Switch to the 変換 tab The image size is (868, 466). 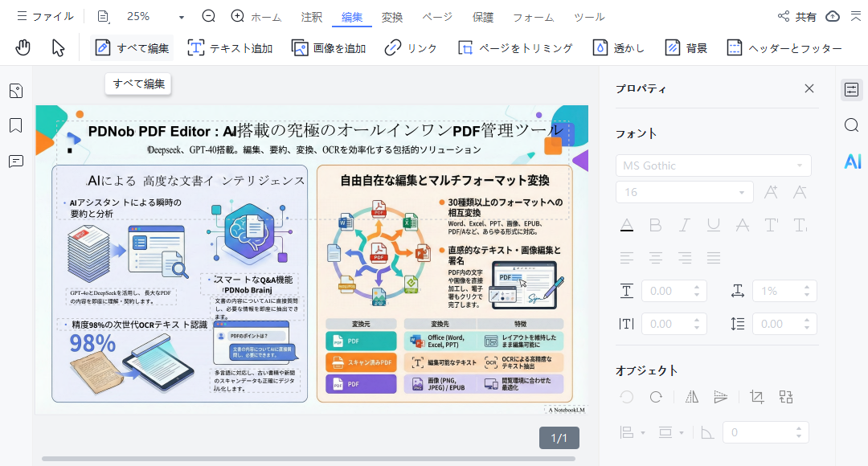tap(391, 16)
